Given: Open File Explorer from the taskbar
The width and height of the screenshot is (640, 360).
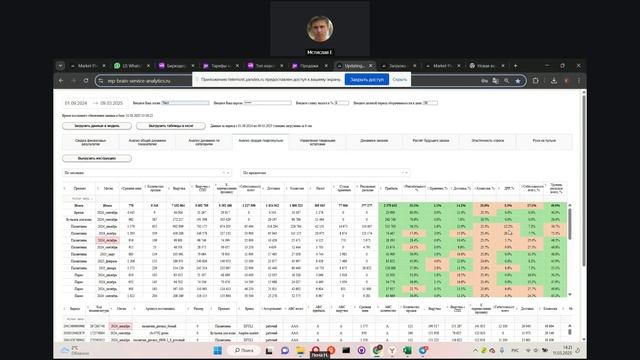Looking at the screenshot, I should 300,351.
